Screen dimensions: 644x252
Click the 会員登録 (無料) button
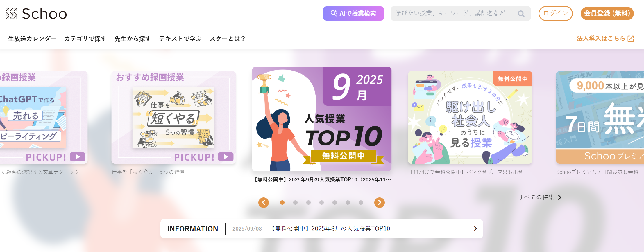(607, 14)
